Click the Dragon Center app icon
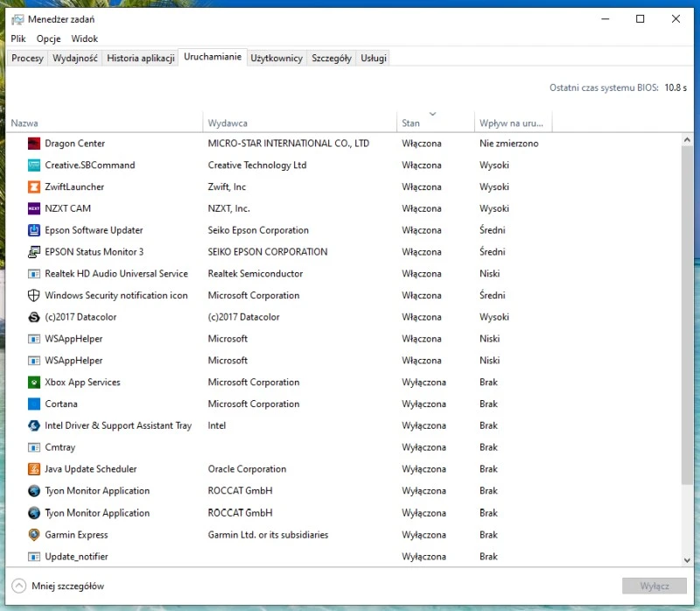 pyautogui.click(x=34, y=144)
